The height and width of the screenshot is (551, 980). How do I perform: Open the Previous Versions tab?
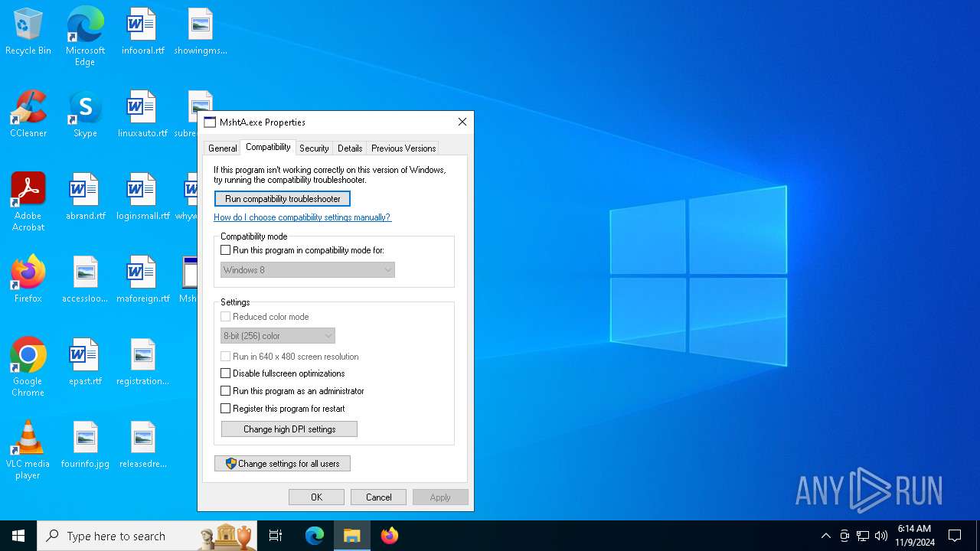[403, 148]
